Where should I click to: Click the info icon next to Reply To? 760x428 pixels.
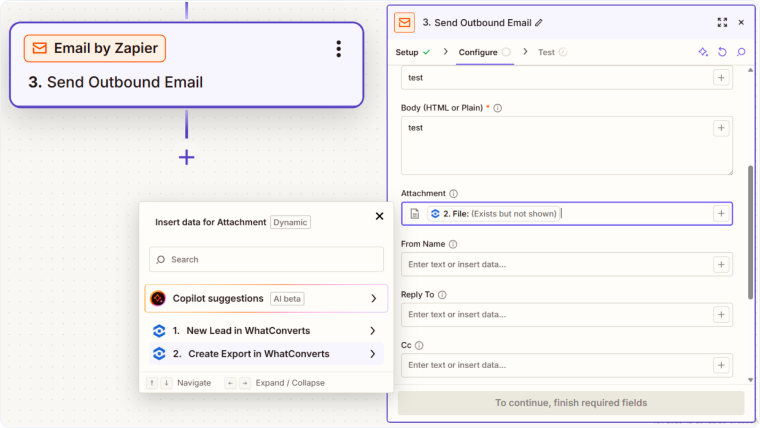tap(442, 295)
